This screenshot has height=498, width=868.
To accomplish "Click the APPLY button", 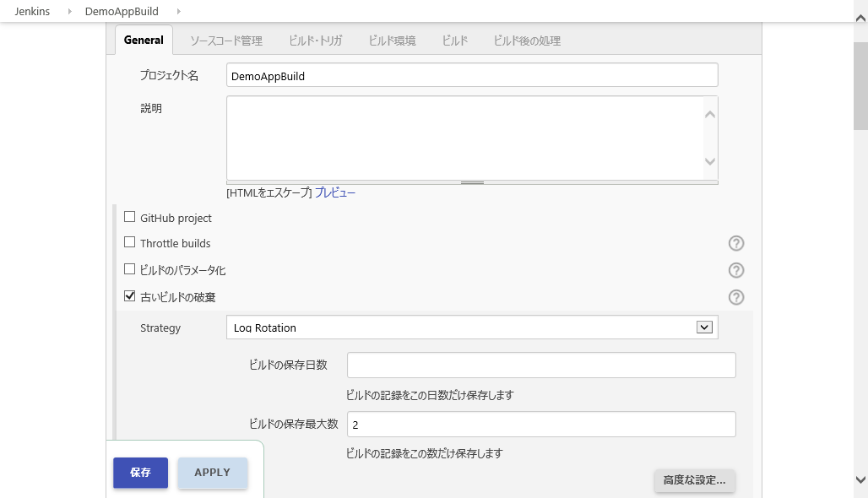I will [212, 473].
